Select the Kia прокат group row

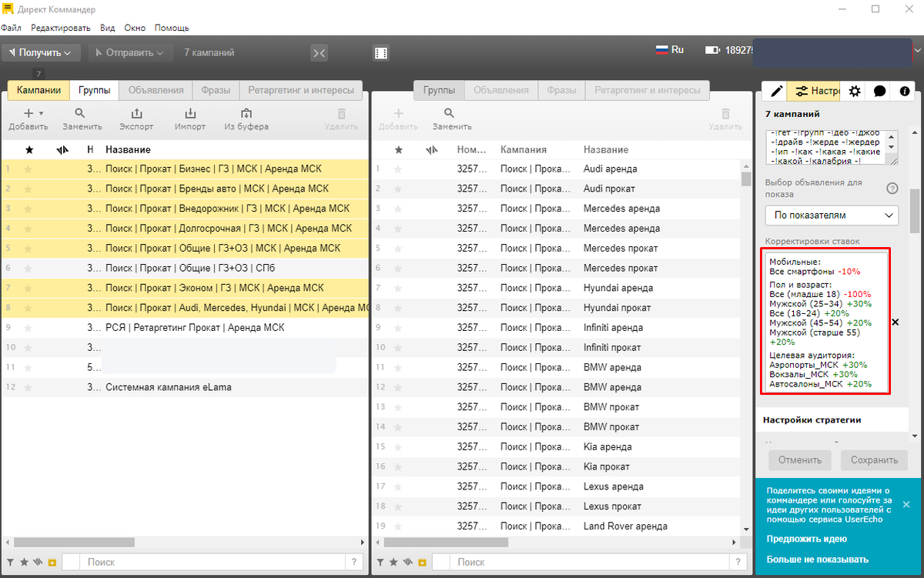click(x=557, y=466)
